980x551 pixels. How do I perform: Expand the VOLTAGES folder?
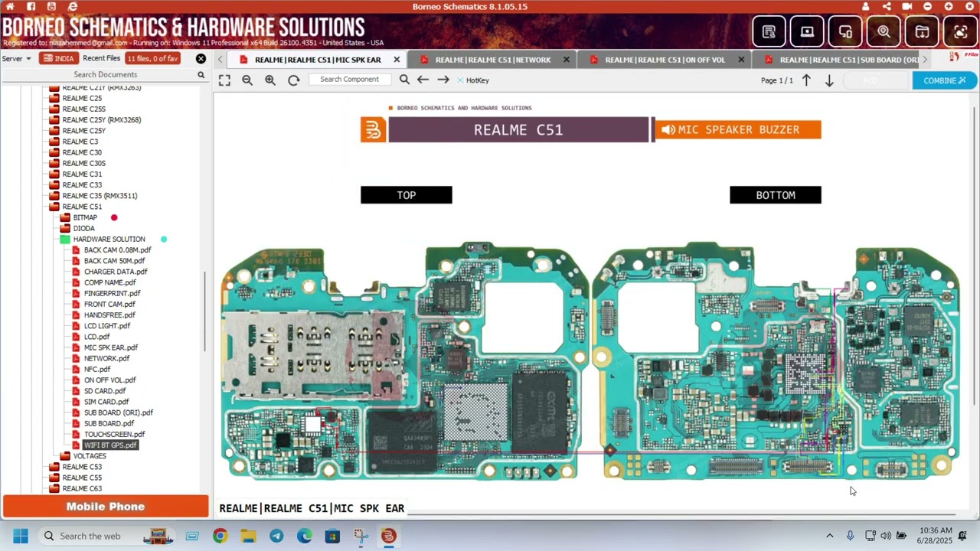(x=65, y=456)
